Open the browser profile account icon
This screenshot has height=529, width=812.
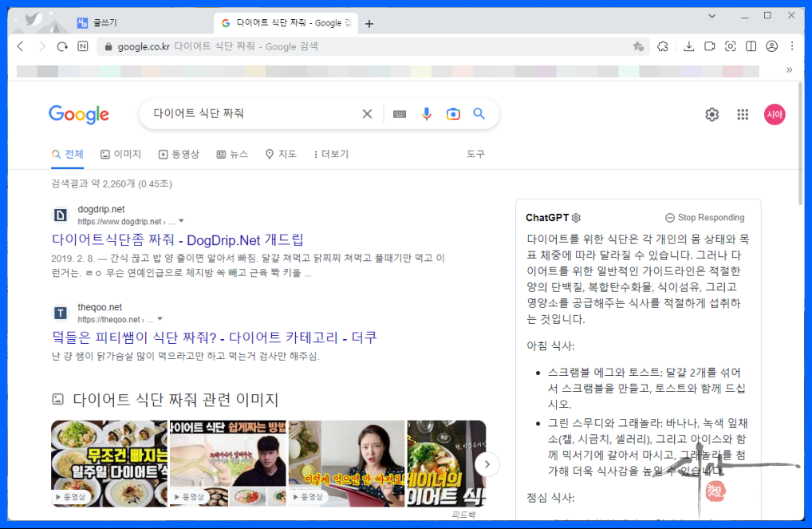coord(771,46)
